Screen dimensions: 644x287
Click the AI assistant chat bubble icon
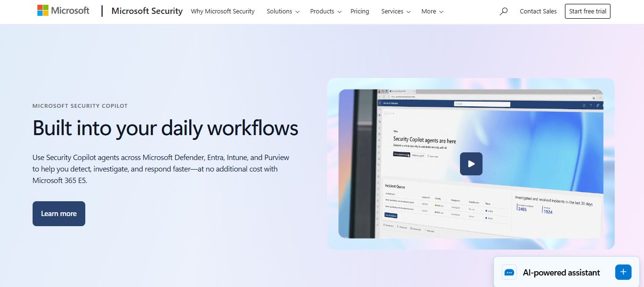(x=509, y=273)
